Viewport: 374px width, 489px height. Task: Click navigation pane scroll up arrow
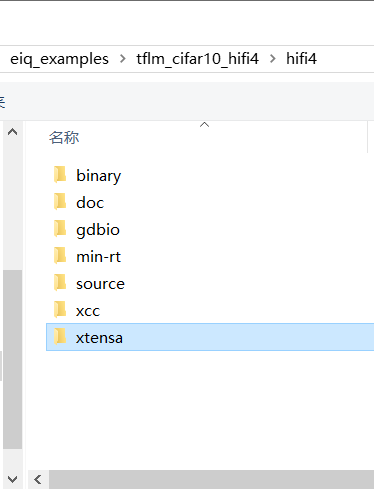tap(12, 132)
